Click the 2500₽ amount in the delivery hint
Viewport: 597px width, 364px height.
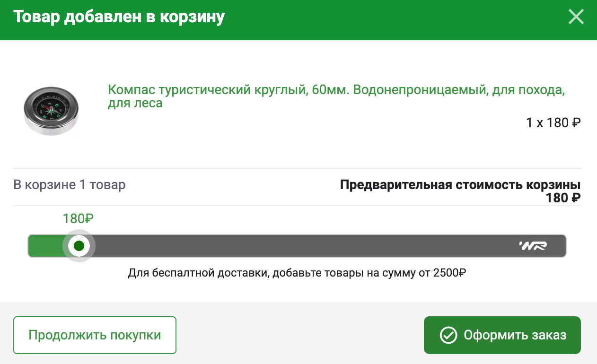[449, 273]
